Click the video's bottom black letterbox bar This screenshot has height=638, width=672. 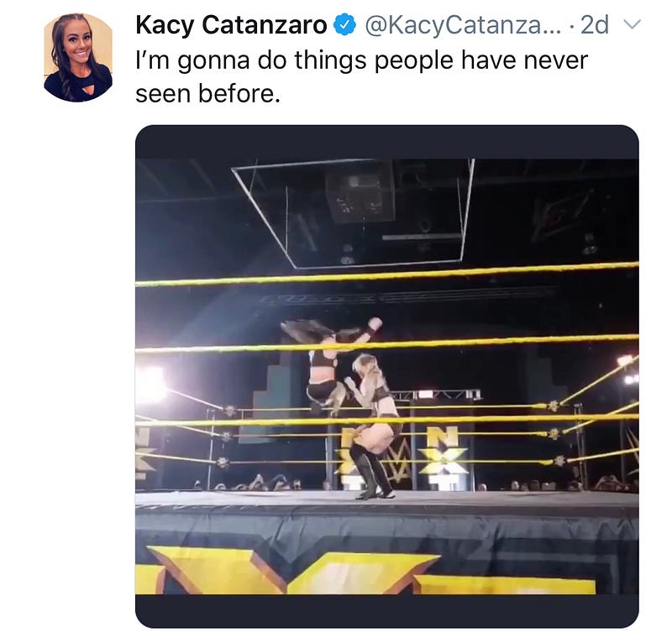click(x=386, y=611)
